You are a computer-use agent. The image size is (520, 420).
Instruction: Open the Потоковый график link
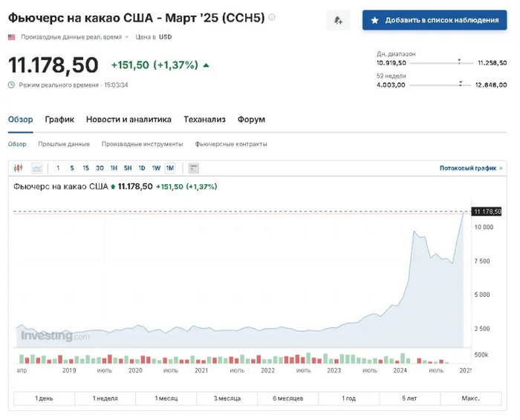pyautogui.click(x=471, y=168)
